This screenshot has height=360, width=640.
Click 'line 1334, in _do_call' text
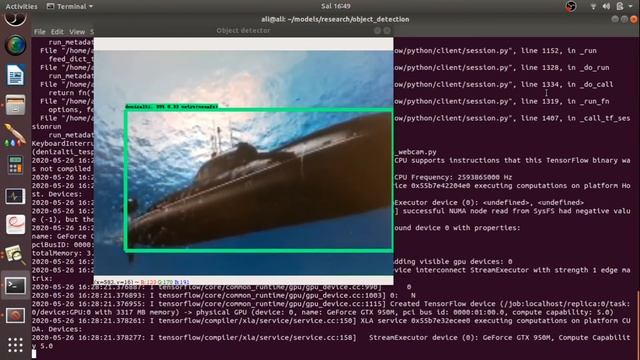tap(567, 84)
